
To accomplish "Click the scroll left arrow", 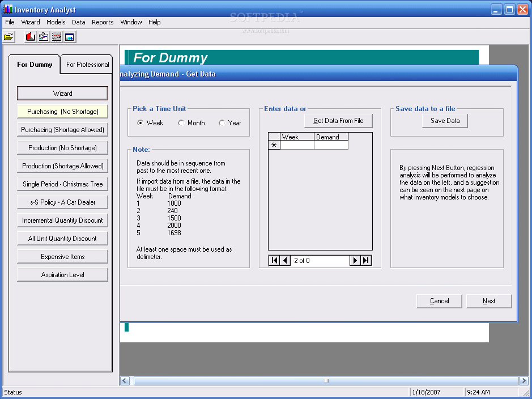I will pyautogui.click(x=125, y=381).
